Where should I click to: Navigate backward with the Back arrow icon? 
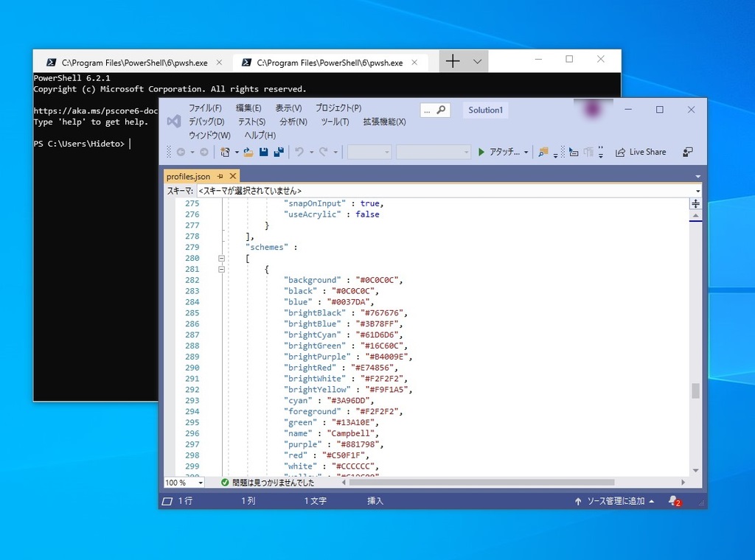pyautogui.click(x=180, y=152)
